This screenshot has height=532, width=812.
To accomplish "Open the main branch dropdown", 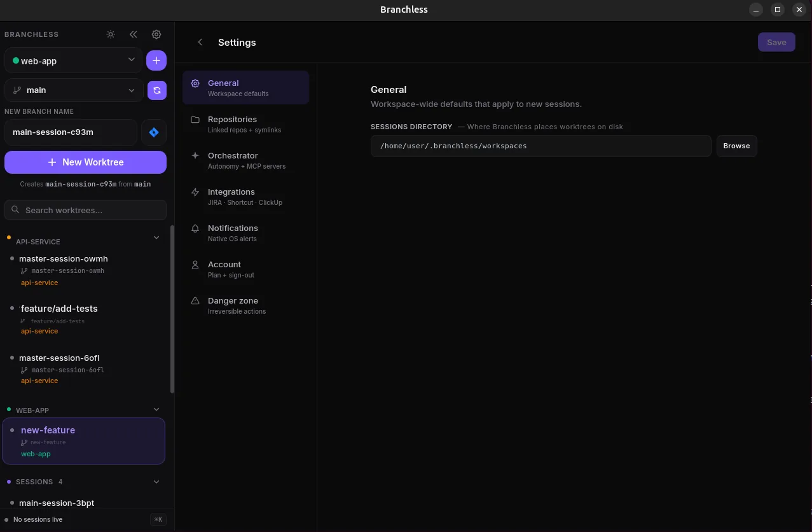I will click(73, 90).
